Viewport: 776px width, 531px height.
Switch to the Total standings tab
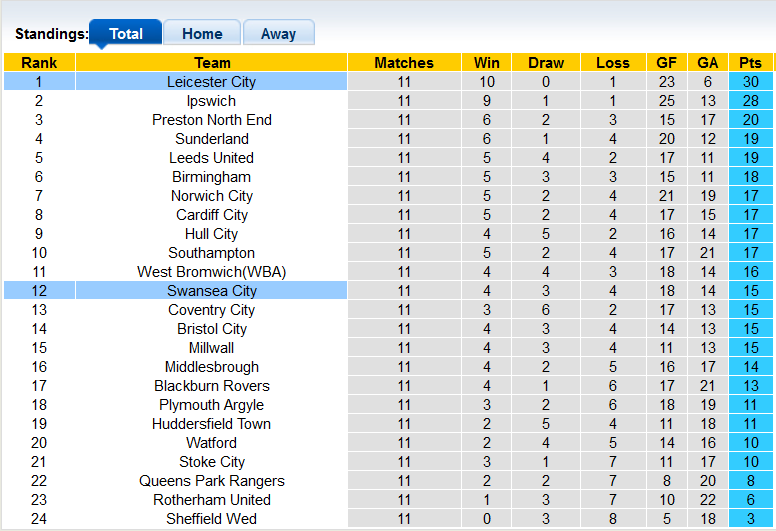coord(126,33)
